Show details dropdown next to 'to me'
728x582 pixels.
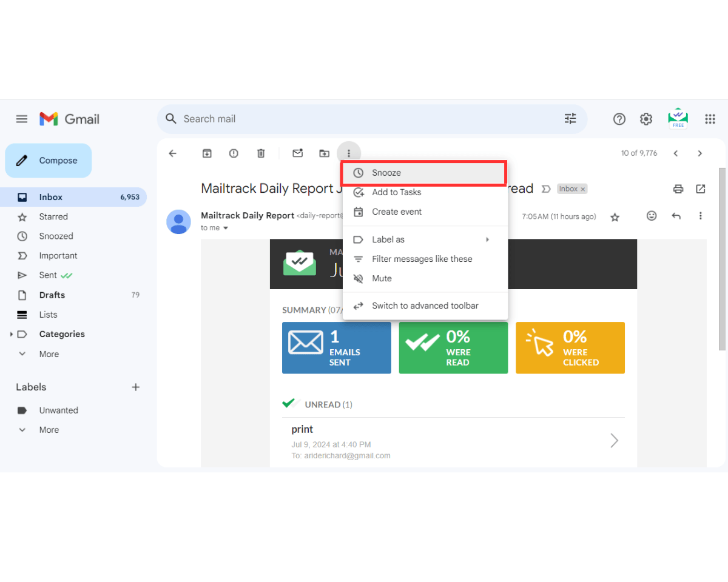tap(226, 228)
